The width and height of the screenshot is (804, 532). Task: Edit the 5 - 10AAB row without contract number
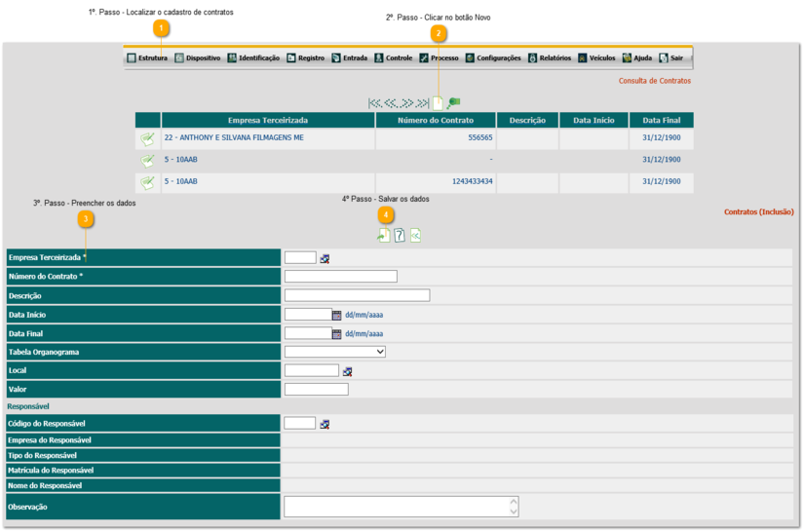(148, 161)
